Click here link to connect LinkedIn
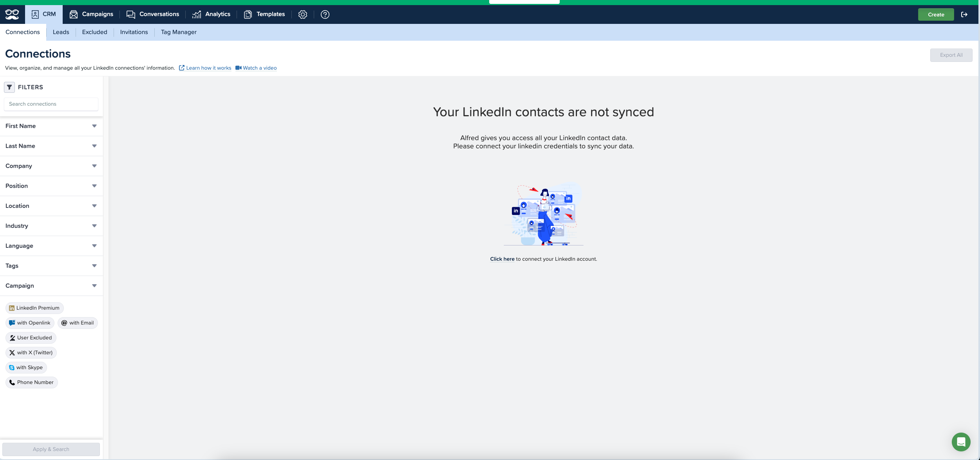The width and height of the screenshot is (980, 460). [x=502, y=259]
